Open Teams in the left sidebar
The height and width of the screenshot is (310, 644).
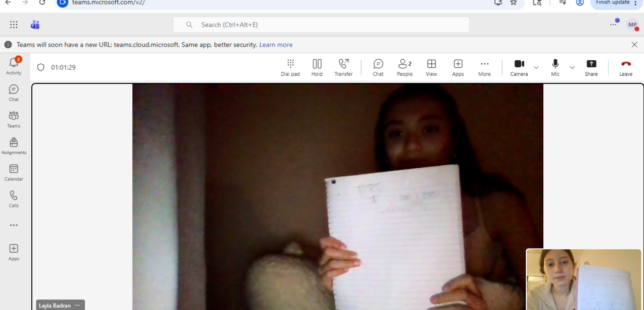[14, 119]
